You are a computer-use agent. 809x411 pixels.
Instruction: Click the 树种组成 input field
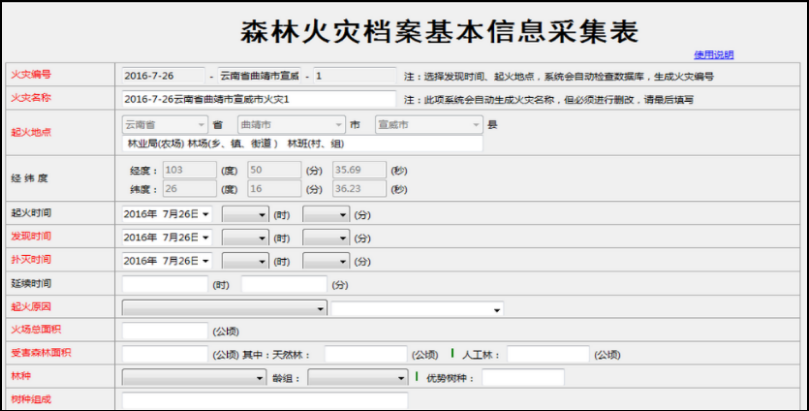[x=265, y=401]
